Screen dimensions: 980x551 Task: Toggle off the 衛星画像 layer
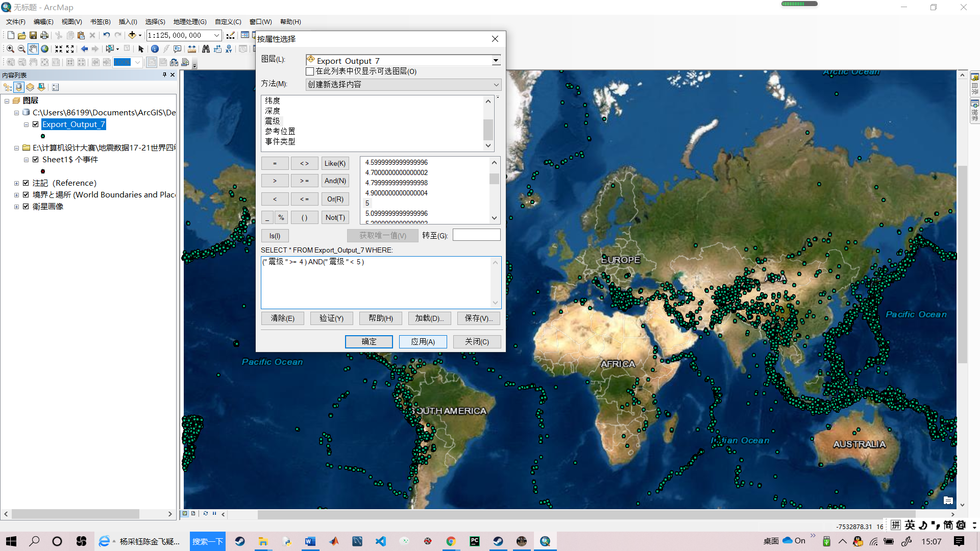[x=26, y=206]
